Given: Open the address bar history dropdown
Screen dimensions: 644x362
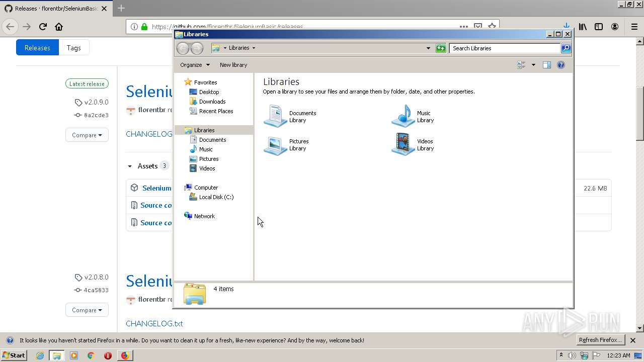Looking at the screenshot, I should click(x=428, y=48).
